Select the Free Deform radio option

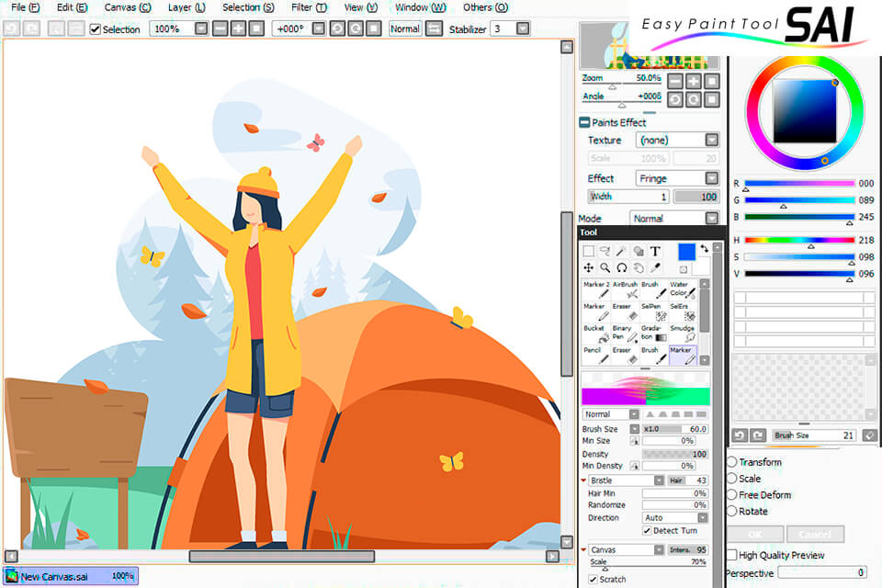(x=732, y=494)
